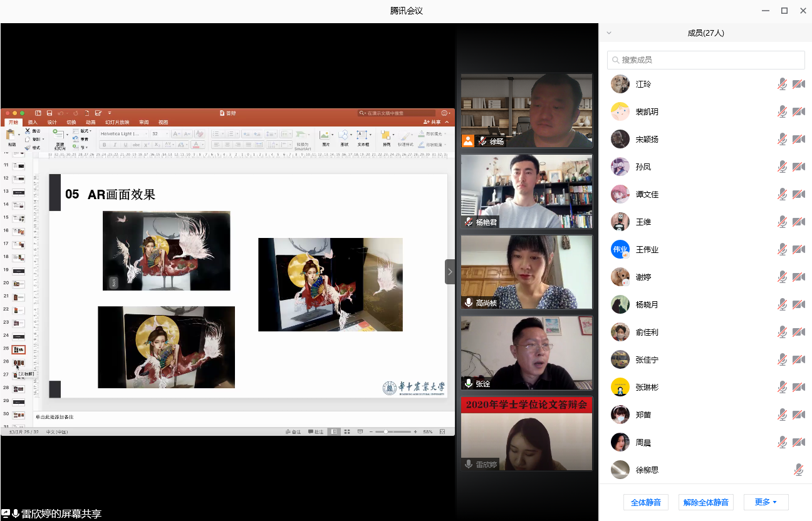Open the 插入 ribbon tab

[x=33, y=122]
